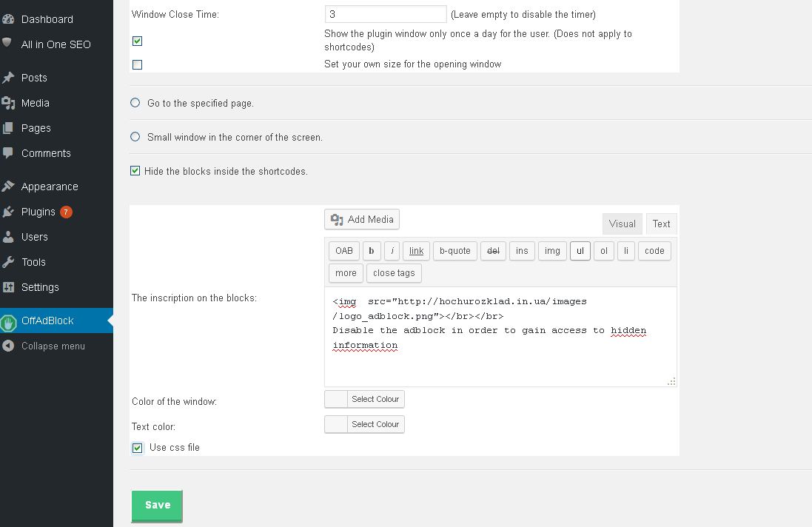Viewport: 812px width, 527px height.
Task: Switch to the Visual editor tab
Action: 622,224
